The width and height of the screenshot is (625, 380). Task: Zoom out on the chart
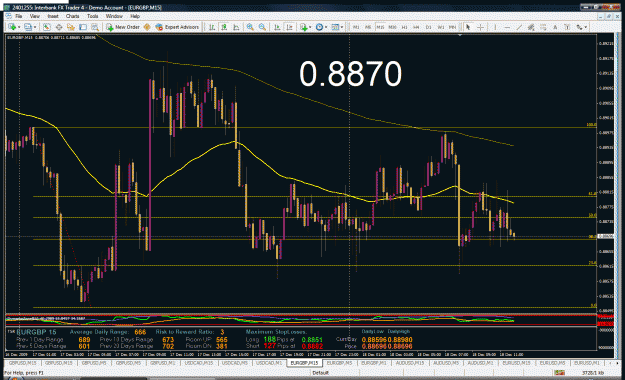[262, 27]
